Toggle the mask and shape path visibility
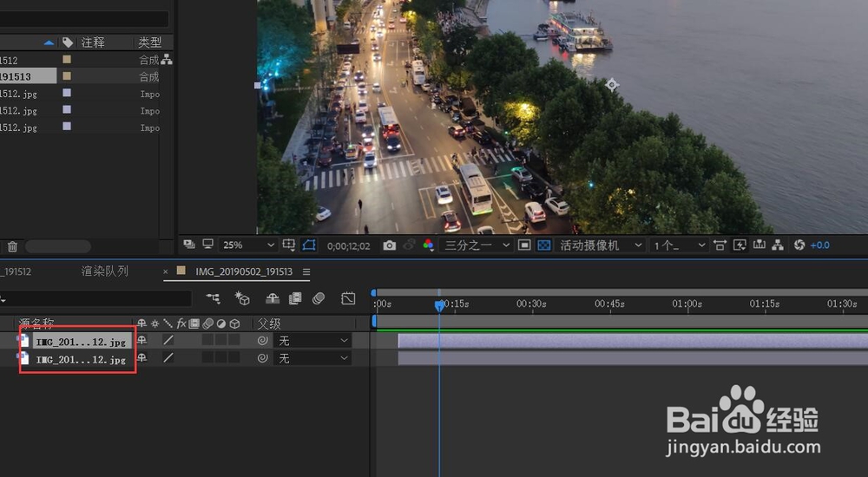Viewport: 868px width, 477px height. point(307,245)
